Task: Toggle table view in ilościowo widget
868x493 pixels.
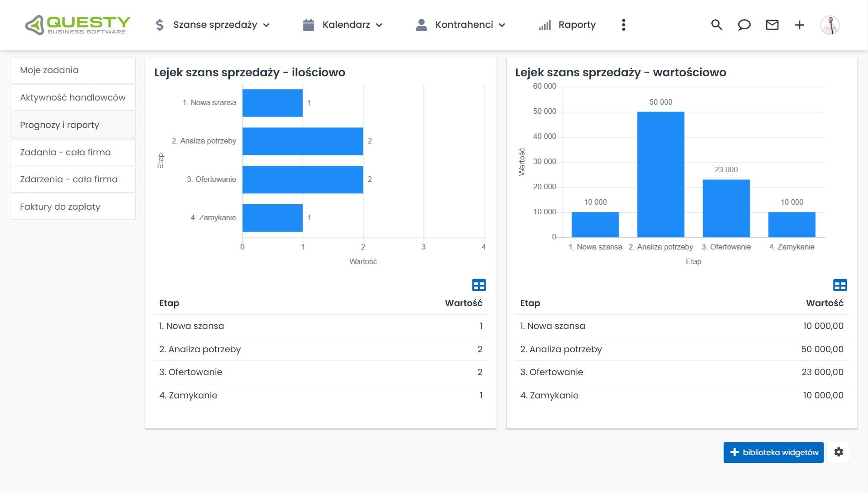Action: [x=479, y=285]
